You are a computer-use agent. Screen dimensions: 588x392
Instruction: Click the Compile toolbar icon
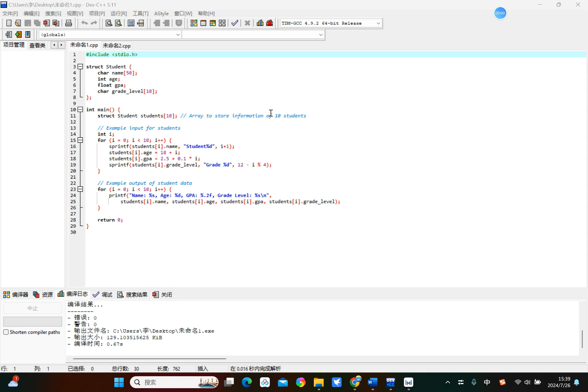point(194,23)
